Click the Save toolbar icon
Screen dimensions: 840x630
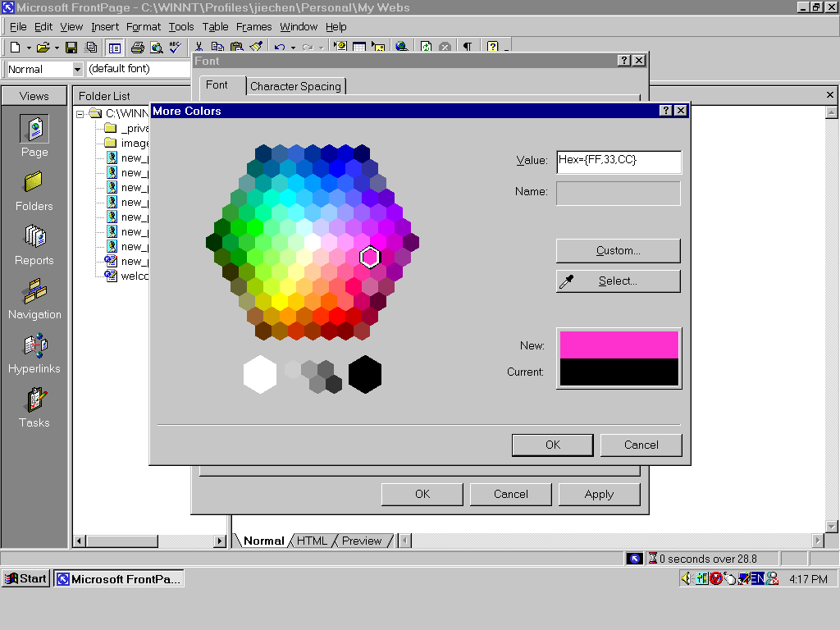(71, 48)
